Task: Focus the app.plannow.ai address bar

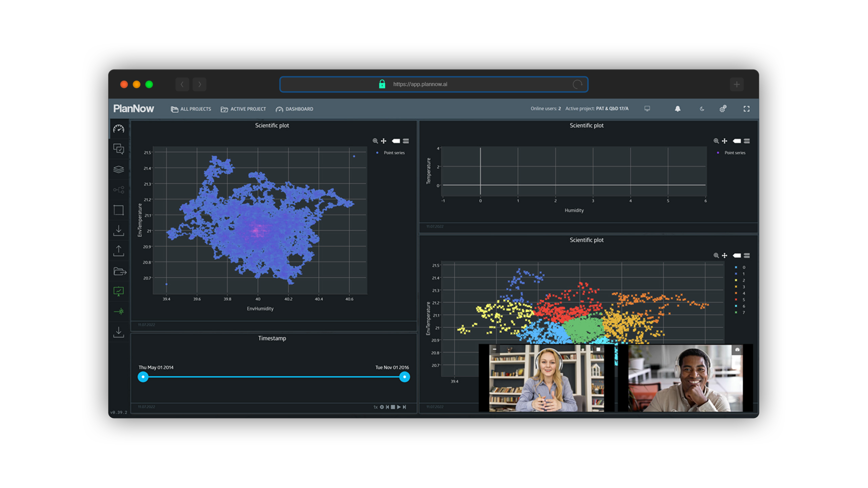Action: coord(434,84)
